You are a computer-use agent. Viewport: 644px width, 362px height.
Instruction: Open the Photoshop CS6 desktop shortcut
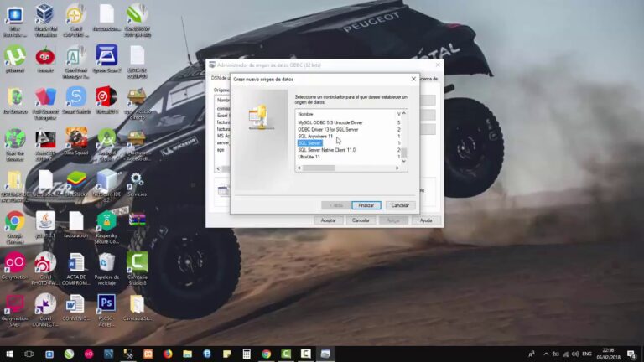pyautogui.click(x=106, y=303)
